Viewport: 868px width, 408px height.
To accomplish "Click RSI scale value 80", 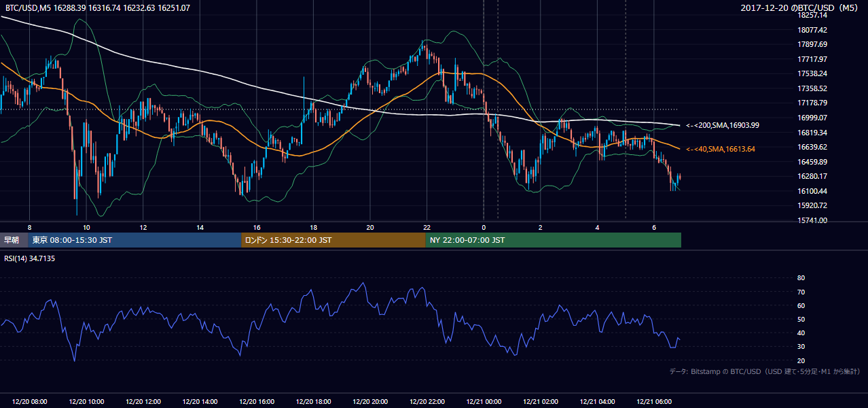I will click(x=801, y=278).
